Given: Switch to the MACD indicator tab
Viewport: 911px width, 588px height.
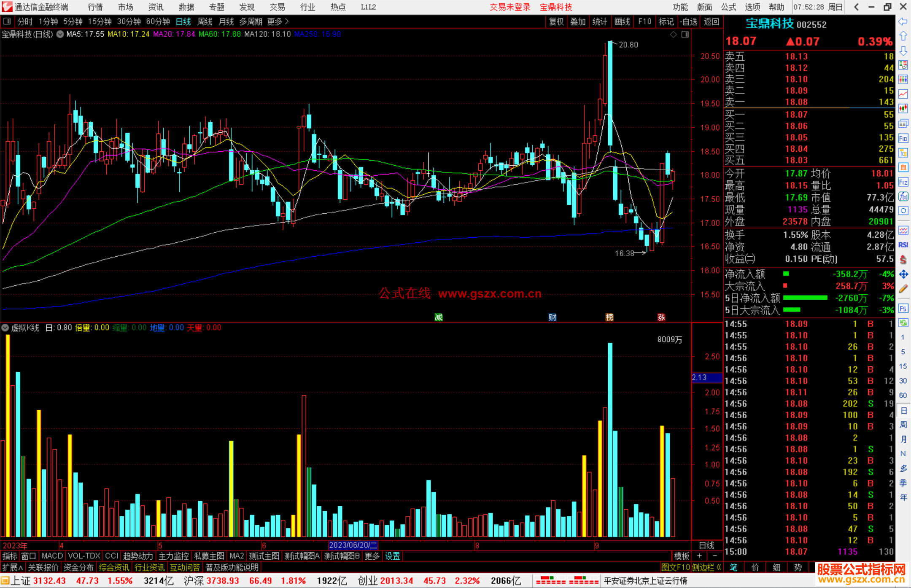Looking at the screenshot, I should 52,556.
